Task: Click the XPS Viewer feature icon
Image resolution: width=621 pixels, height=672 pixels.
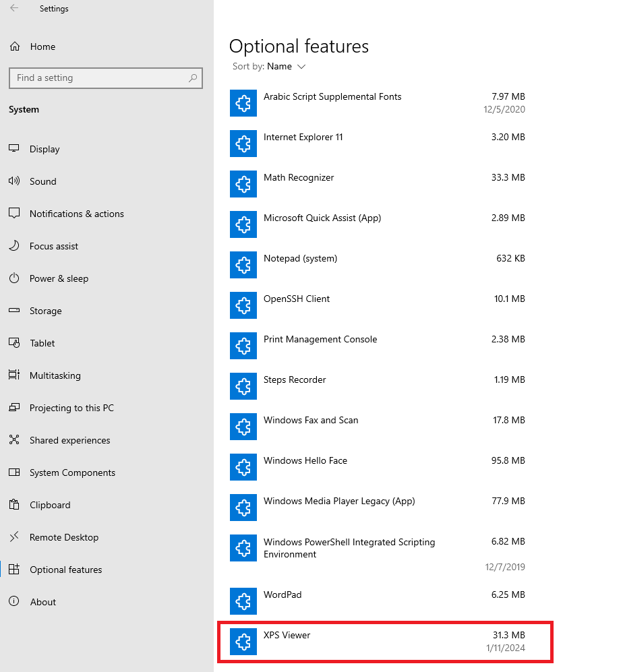Action: (x=243, y=642)
